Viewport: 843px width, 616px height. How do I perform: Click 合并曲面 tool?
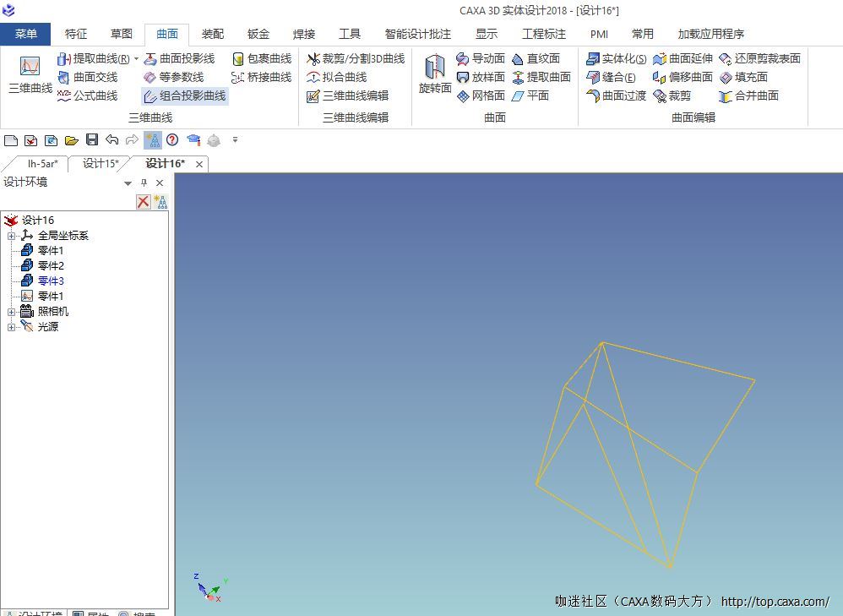point(749,95)
